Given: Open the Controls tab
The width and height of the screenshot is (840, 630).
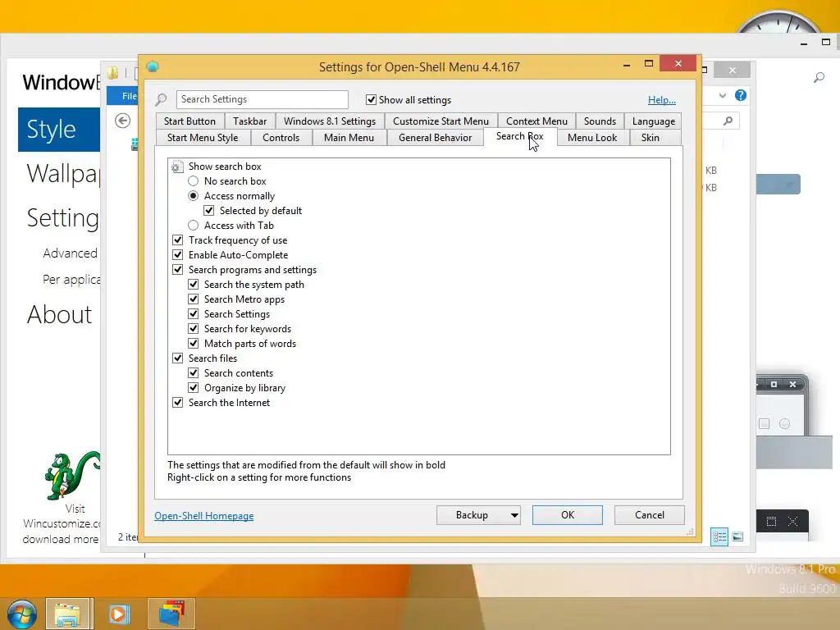Looking at the screenshot, I should coord(281,138).
